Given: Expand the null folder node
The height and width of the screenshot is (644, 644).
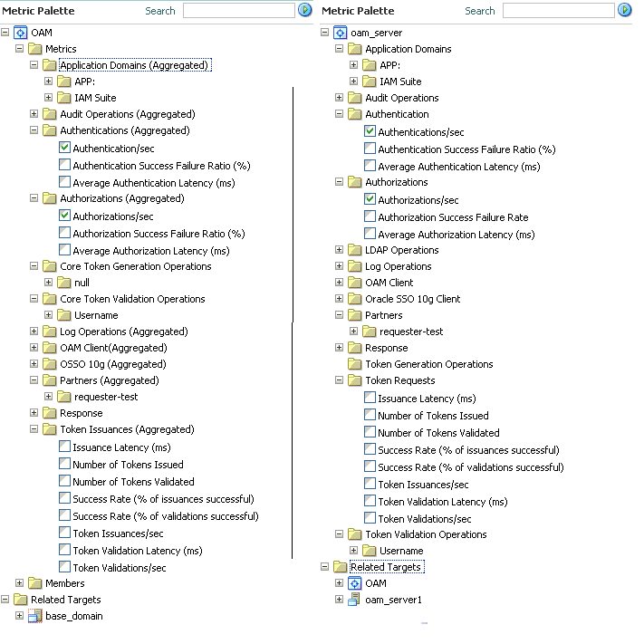Looking at the screenshot, I should pyautogui.click(x=49, y=283).
